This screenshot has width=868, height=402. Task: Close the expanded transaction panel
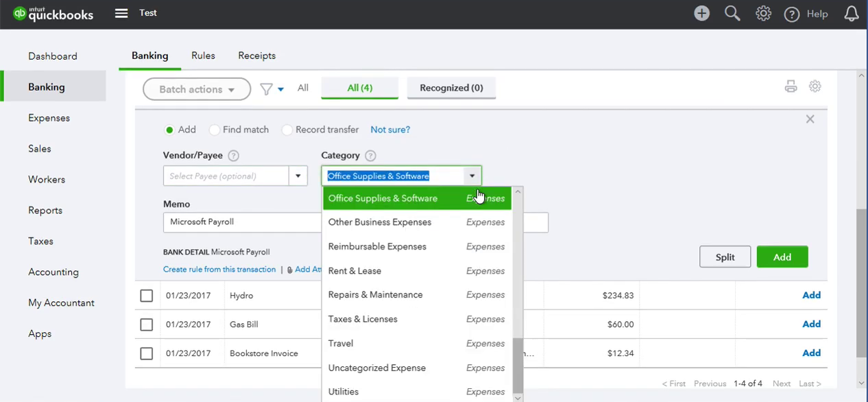point(810,119)
